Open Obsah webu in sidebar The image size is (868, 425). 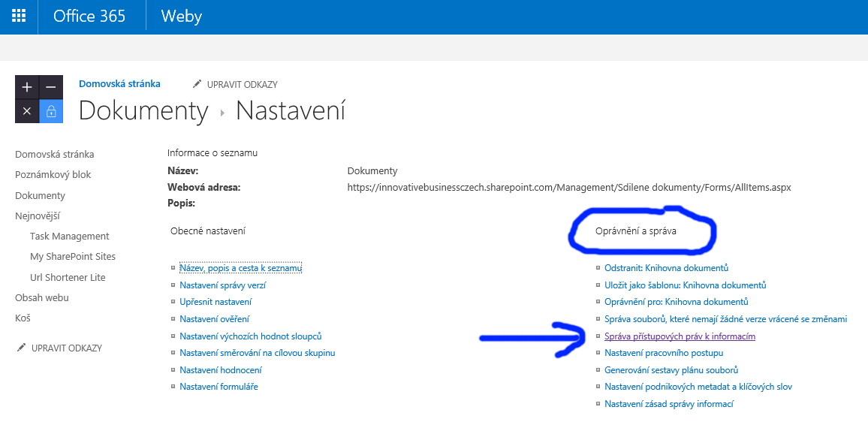click(x=42, y=297)
